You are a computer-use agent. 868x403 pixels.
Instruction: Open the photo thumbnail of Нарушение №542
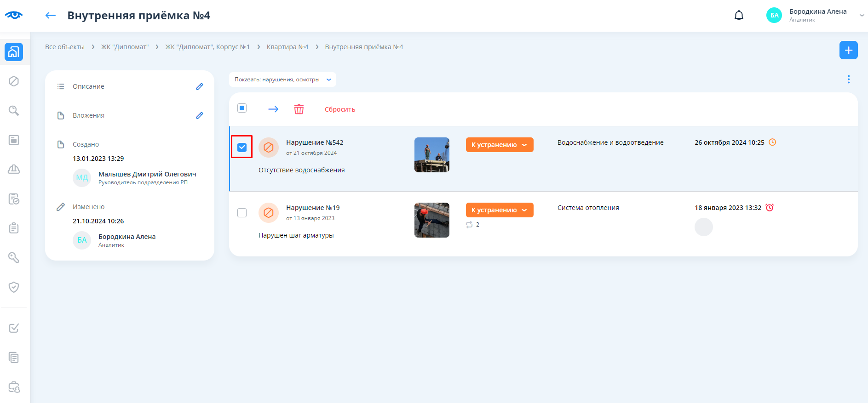431,155
